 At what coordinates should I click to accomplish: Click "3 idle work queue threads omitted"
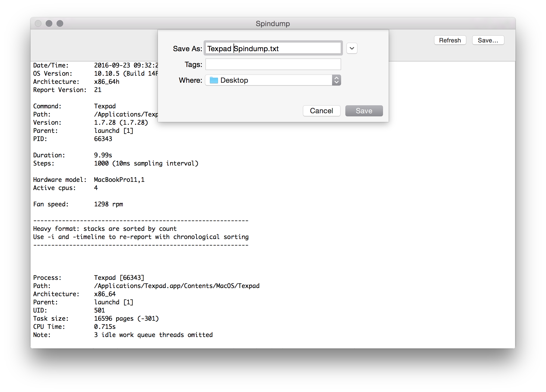coord(154,335)
